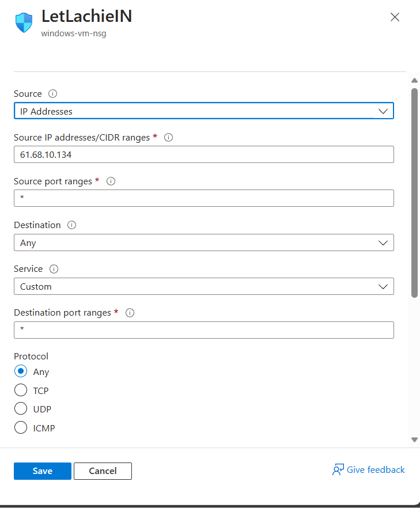Select the TCP protocol option
Screen dimensions: 420x508
pyautogui.click(x=20, y=390)
